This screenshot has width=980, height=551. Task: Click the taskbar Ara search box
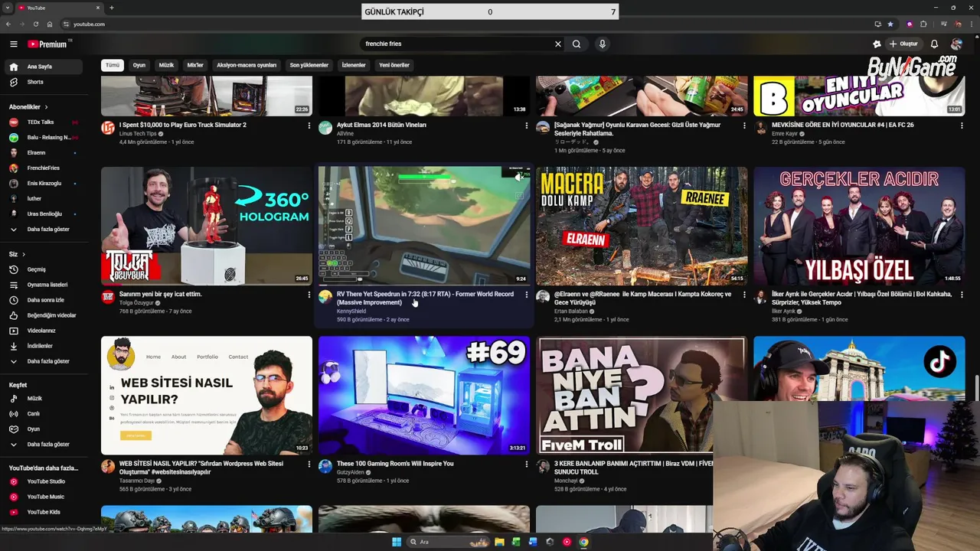coord(448,542)
